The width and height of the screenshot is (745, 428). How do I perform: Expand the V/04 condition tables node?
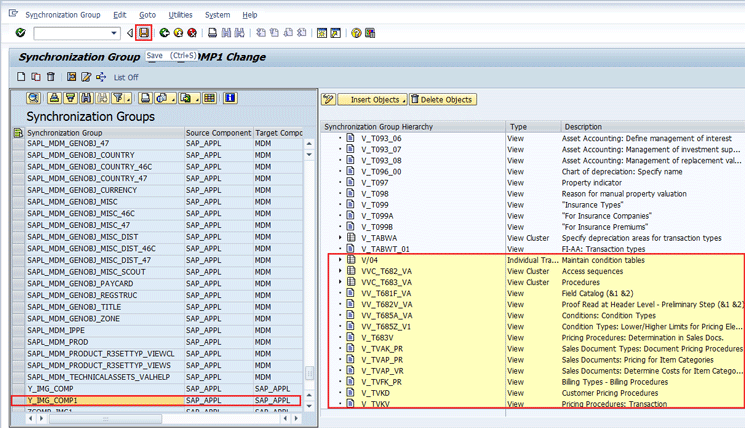[340, 260]
